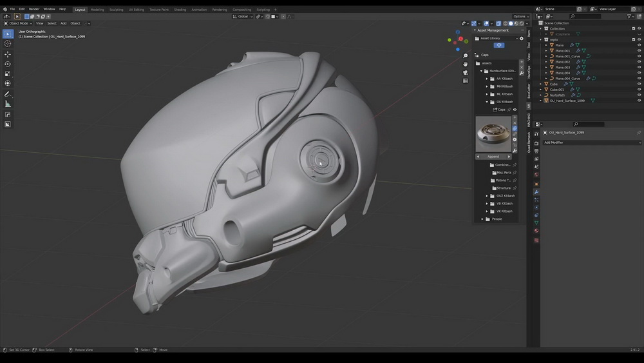The image size is (644, 363).
Task: Enable wireframe viewport shading mode
Action: (x=506, y=23)
